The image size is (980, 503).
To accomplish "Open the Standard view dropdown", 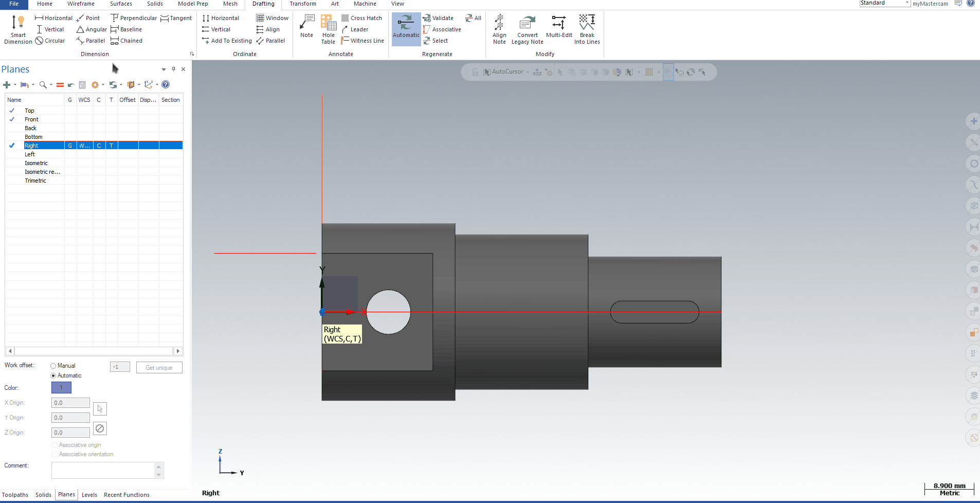I will 907,3.
